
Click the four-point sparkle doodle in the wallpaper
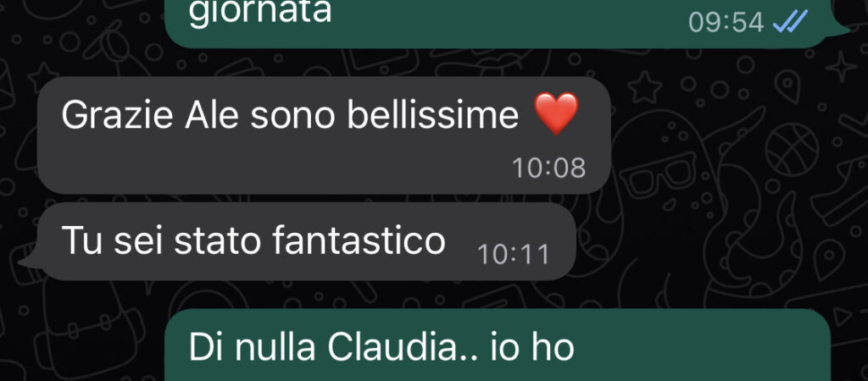click(842, 67)
